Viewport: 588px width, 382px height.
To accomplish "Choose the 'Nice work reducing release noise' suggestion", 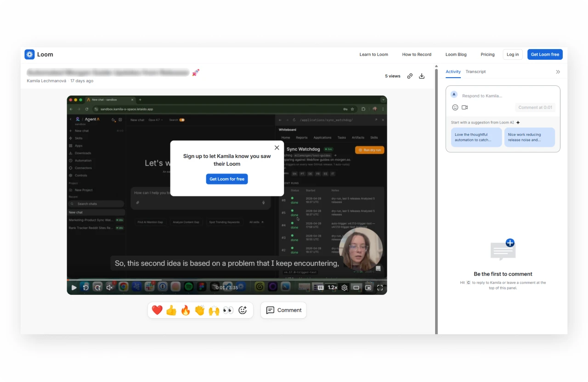I will [x=530, y=137].
